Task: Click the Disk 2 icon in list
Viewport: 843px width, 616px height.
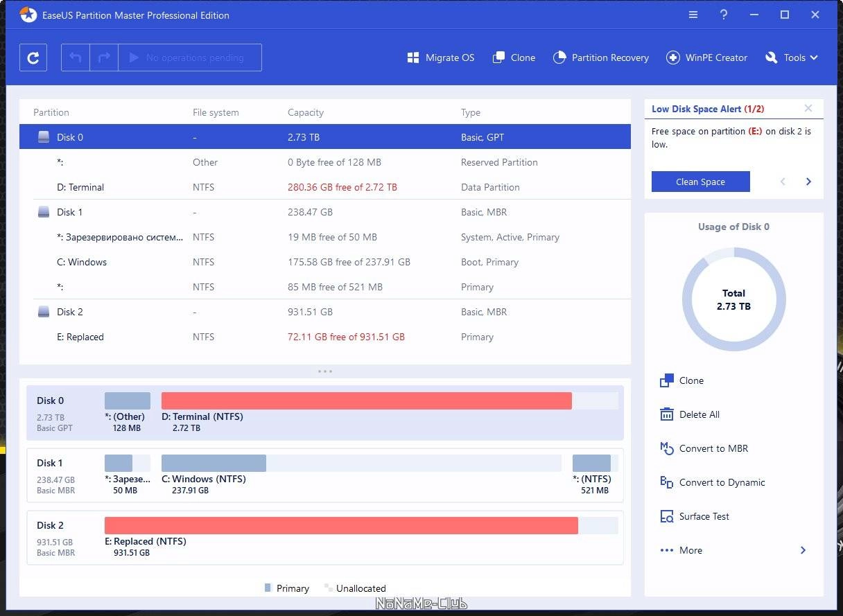Action: tap(44, 312)
